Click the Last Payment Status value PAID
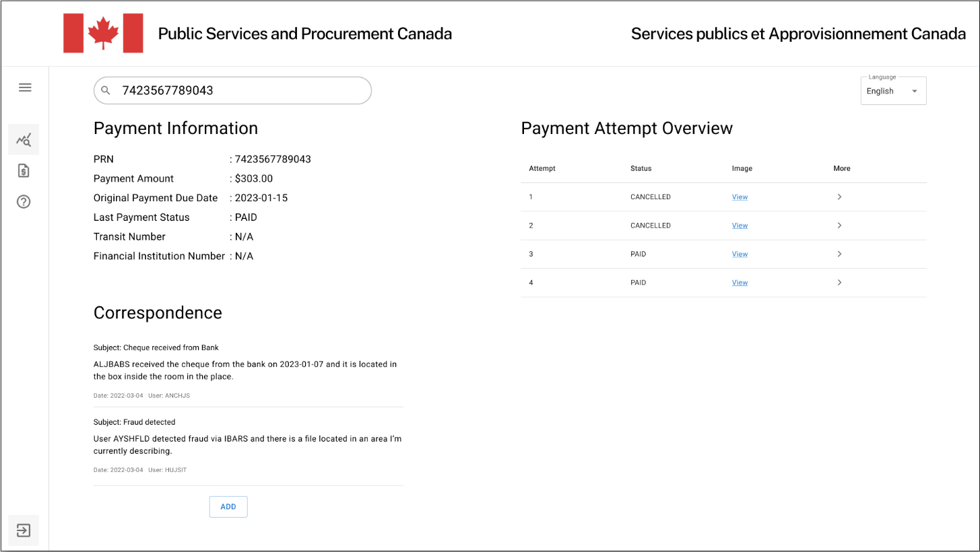 (246, 217)
